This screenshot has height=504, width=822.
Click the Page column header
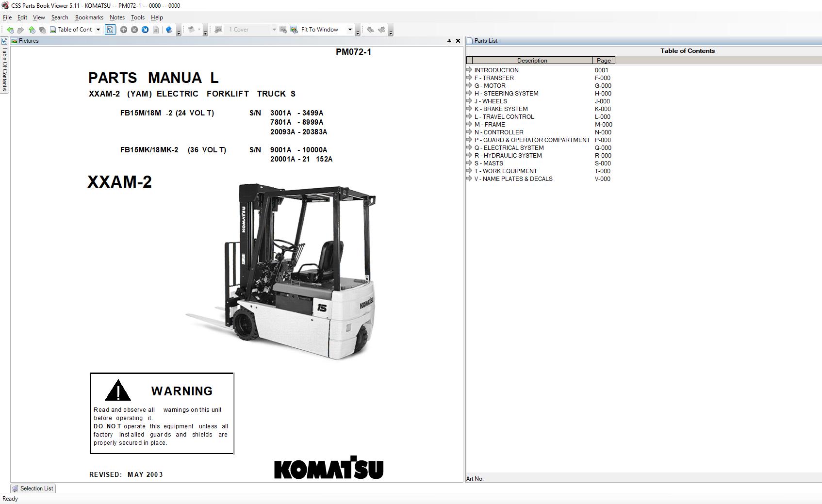click(603, 61)
